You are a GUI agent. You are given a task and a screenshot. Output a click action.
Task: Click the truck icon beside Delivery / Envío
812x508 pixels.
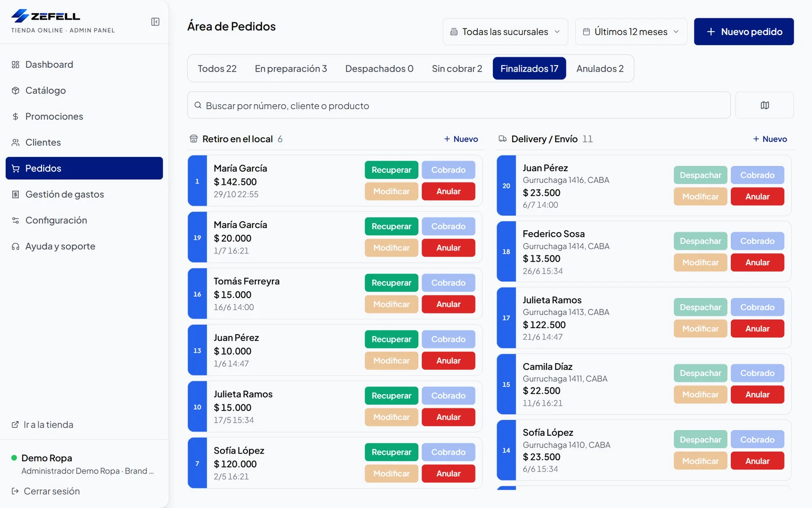pyautogui.click(x=502, y=139)
